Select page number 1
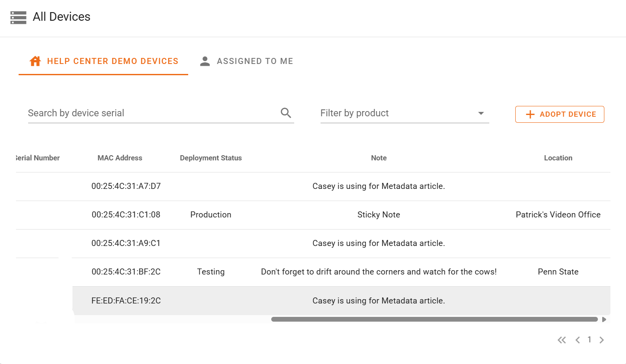 [x=589, y=339]
